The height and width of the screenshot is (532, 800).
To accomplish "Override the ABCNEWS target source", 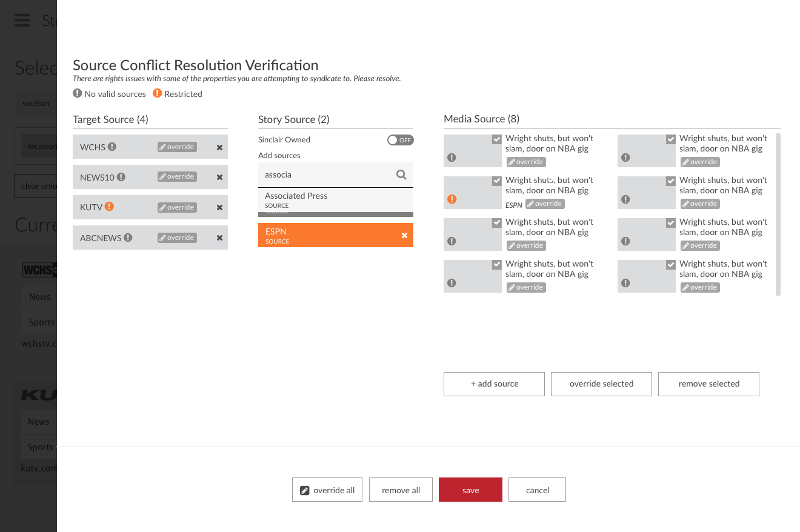I will (x=177, y=238).
